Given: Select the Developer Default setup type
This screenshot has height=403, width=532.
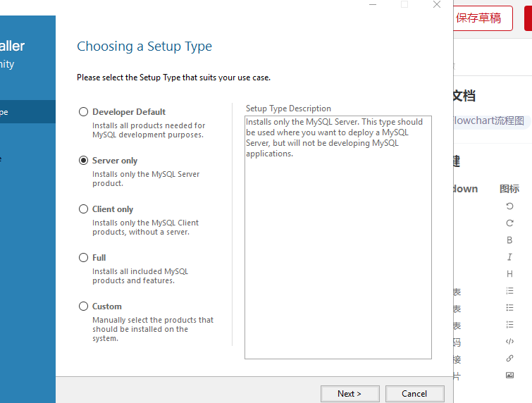Looking at the screenshot, I should pyautogui.click(x=83, y=112).
